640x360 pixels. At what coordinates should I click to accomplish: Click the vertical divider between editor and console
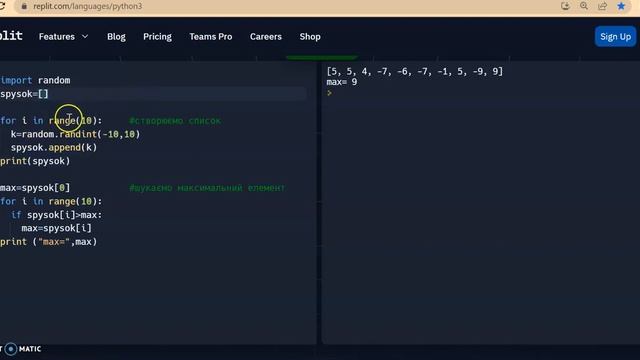pyautogui.click(x=319, y=202)
